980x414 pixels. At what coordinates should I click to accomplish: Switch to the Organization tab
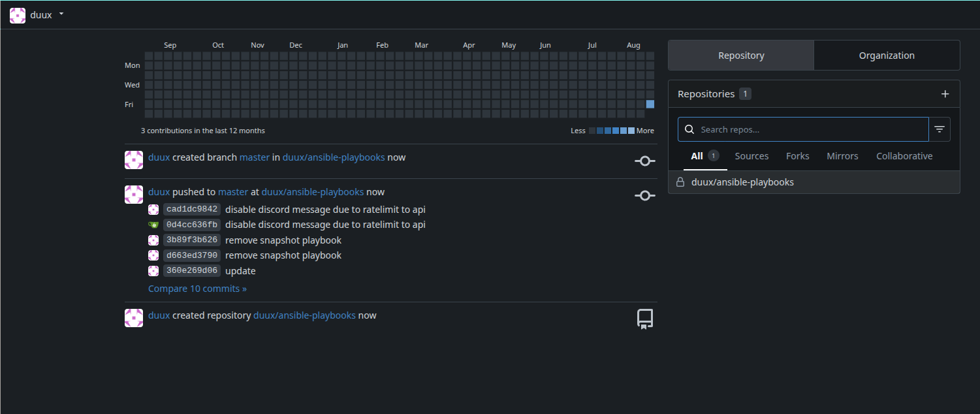point(887,56)
